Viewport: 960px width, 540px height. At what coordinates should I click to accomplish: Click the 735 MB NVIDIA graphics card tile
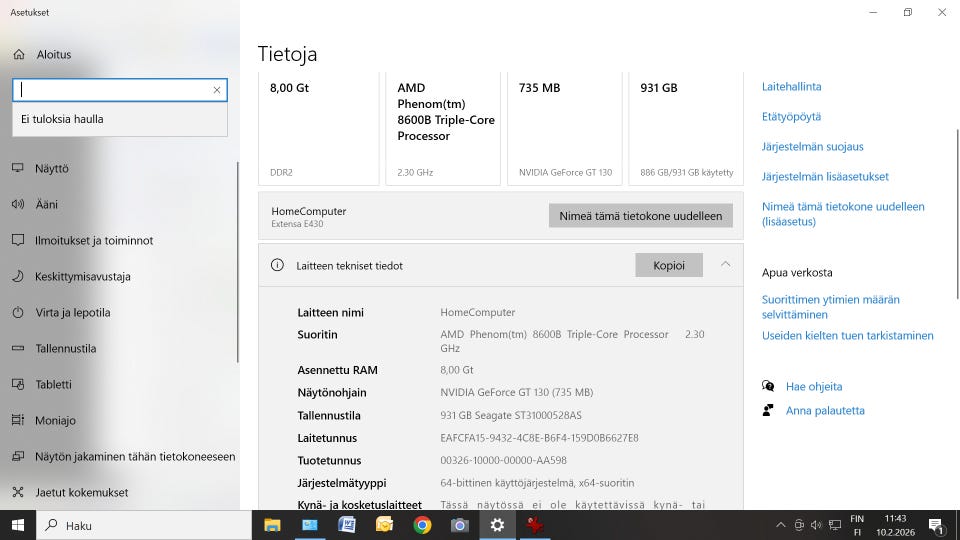click(564, 129)
